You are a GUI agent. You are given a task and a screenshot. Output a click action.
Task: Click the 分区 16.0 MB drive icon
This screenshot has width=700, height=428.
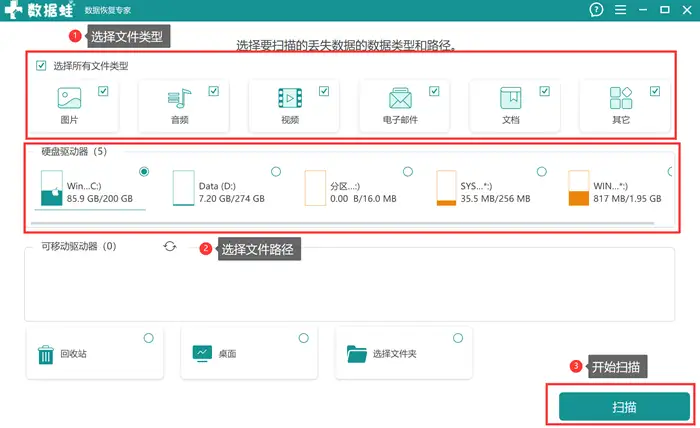click(315, 188)
